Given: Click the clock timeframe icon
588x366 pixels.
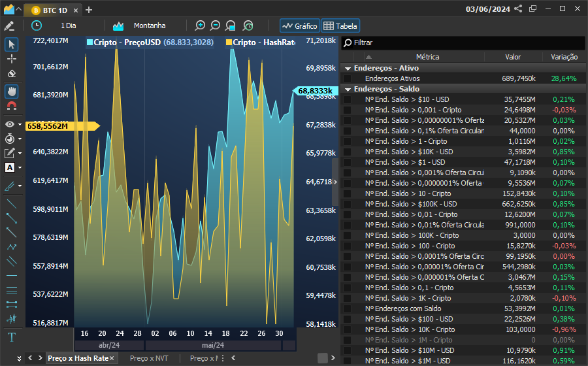Looking at the screenshot, I should point(37,25).
